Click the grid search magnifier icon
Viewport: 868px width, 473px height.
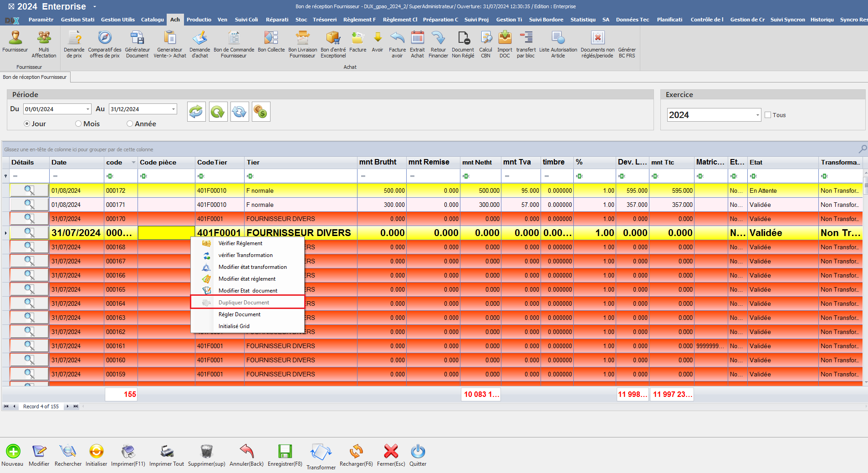pyautogui.click(x=863, y=149)
